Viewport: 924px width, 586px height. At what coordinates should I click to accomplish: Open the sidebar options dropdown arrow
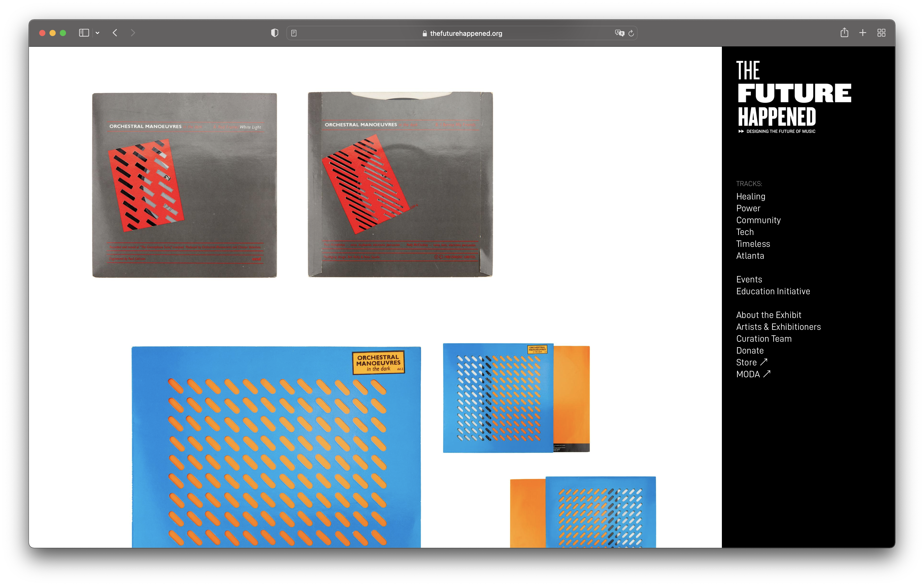coord(97,33)
